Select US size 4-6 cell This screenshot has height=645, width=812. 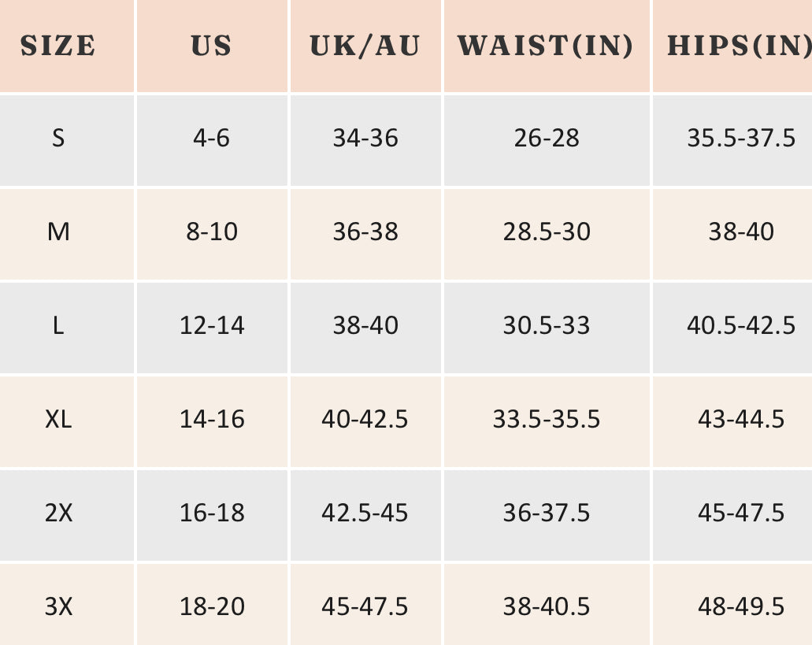211,139
